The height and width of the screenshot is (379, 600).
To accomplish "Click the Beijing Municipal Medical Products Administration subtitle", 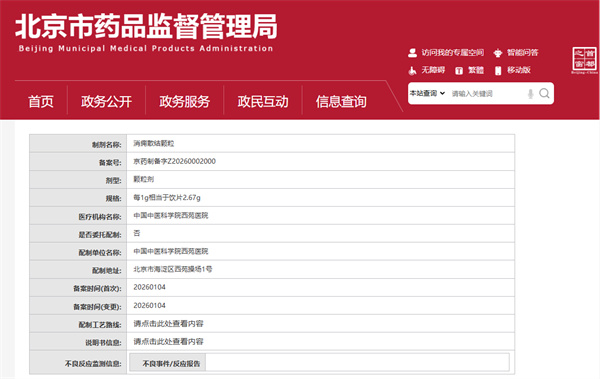I will tap(146, 49).
